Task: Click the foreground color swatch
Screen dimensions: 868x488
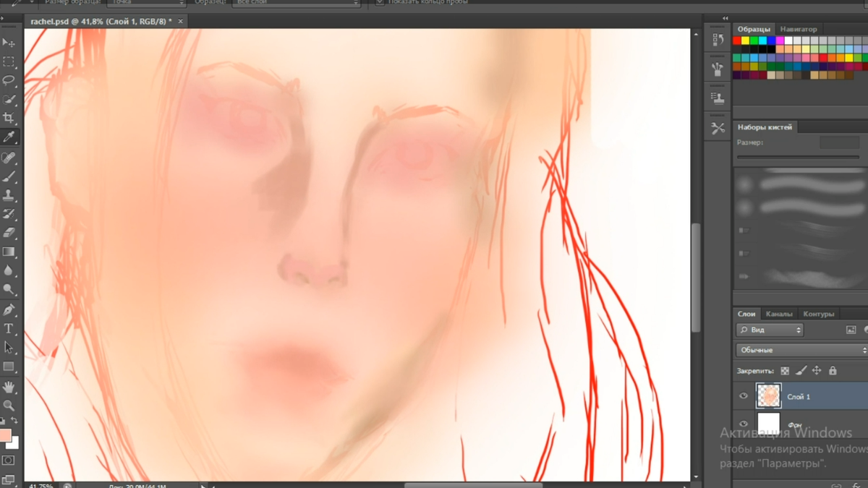Action: click(5, 435)
